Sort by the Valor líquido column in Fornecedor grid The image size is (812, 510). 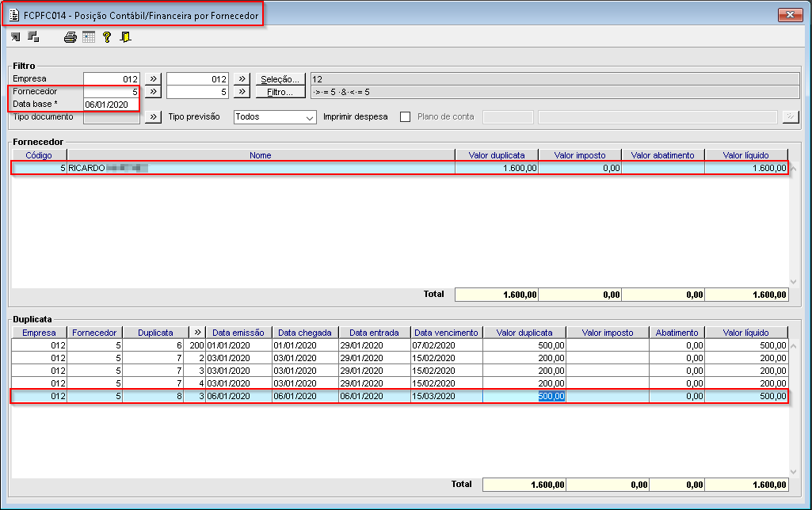745,155
